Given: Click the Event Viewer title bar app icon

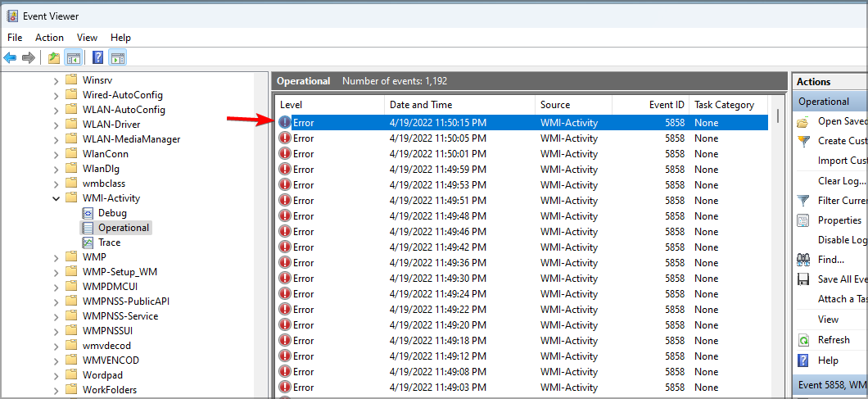Looking at the screenshot, I should click(x=12, y=16).
